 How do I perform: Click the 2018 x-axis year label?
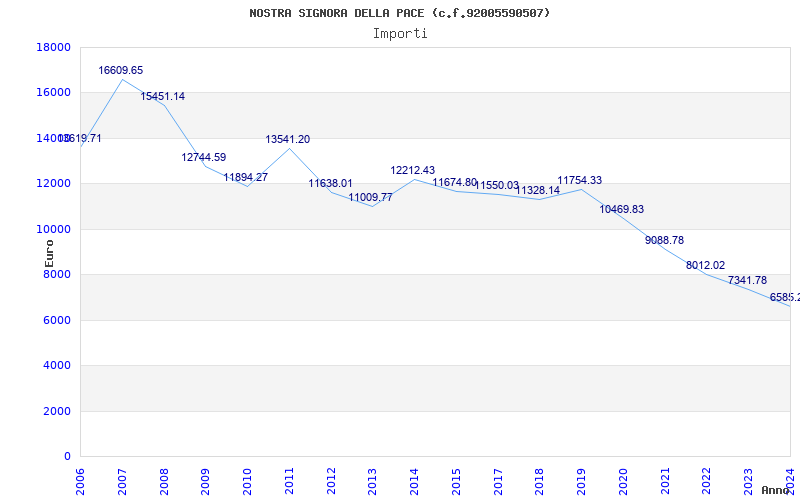tap(540, 481)
